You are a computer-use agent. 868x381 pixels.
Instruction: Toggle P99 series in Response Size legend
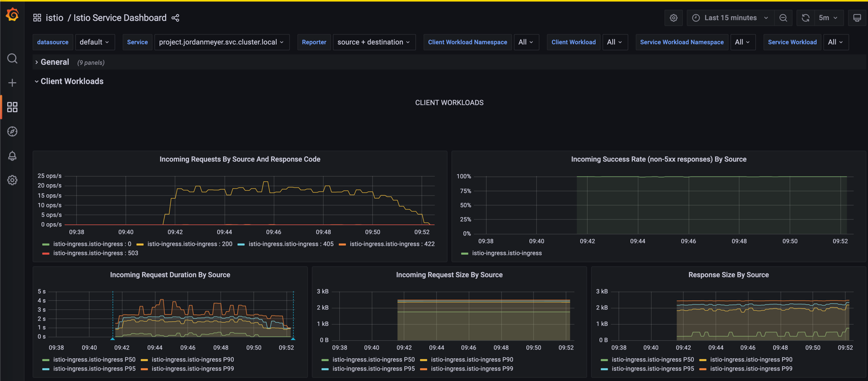[751, 369]
